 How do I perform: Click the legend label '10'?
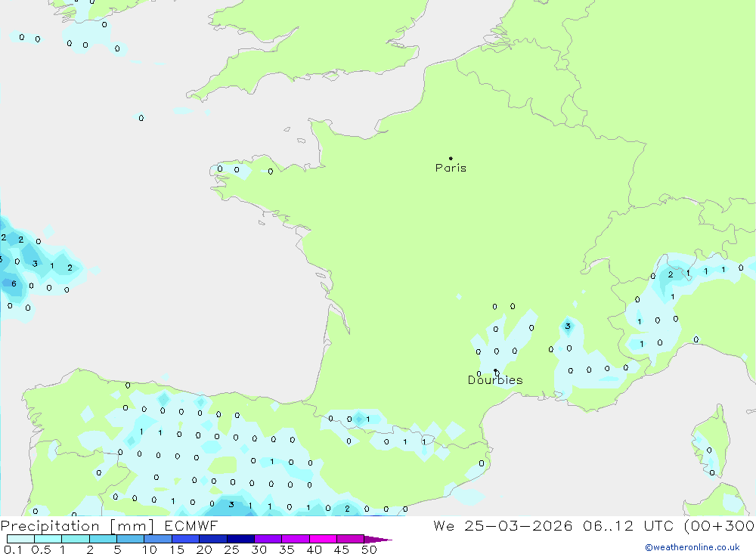(149, 549)
